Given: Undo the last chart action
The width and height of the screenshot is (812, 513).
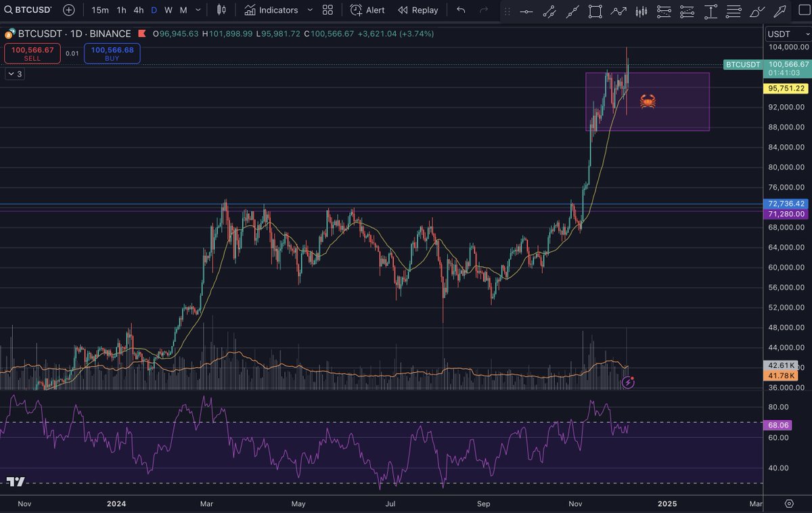Looking at the screenshot, I should [461, 10].
